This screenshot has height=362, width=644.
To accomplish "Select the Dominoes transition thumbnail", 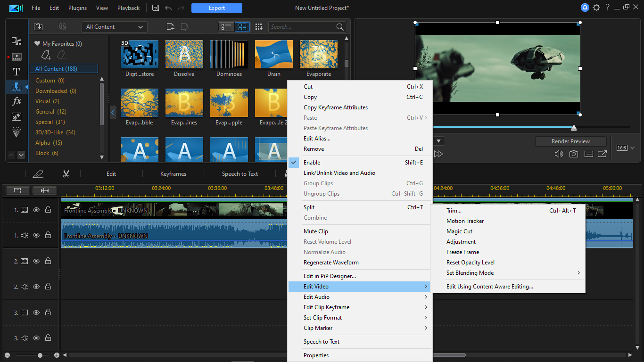I will point(229,55).
